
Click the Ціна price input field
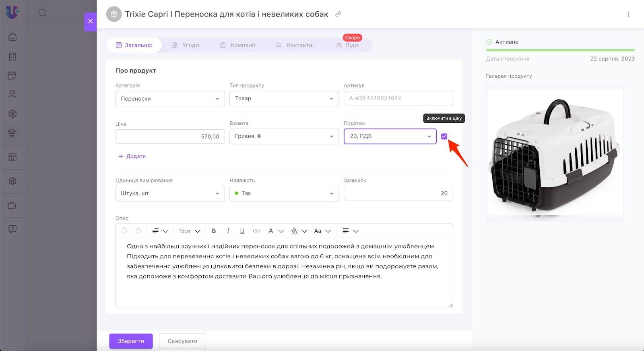pyautogui.click(x=170, y=137)
